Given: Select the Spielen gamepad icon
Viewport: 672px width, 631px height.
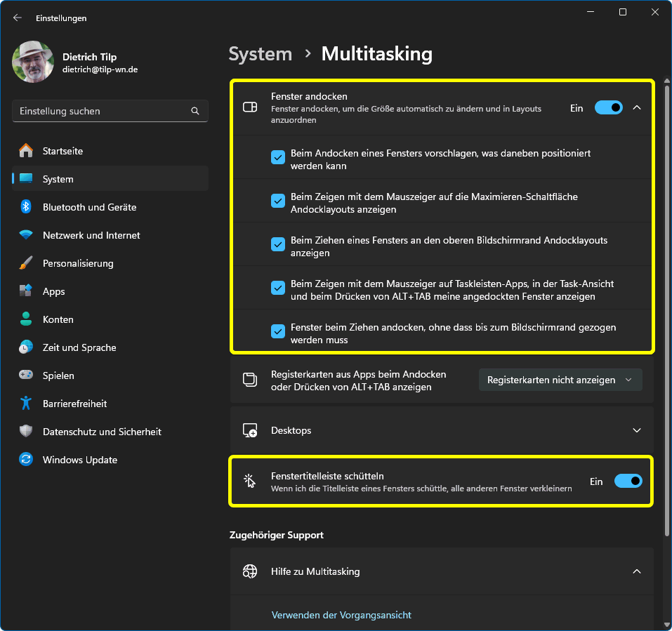Looking at the screenshot, I should coord(26,376).
